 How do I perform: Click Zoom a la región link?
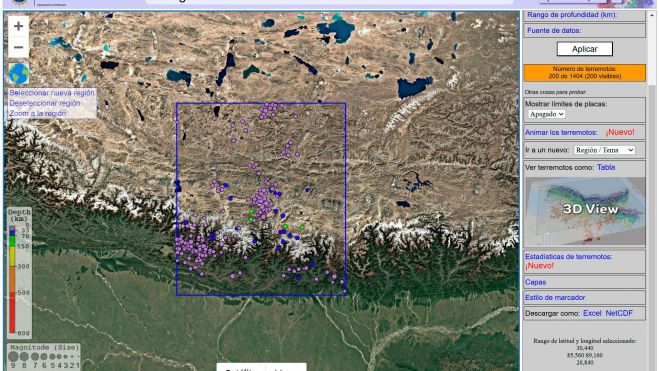click(38, 113)
